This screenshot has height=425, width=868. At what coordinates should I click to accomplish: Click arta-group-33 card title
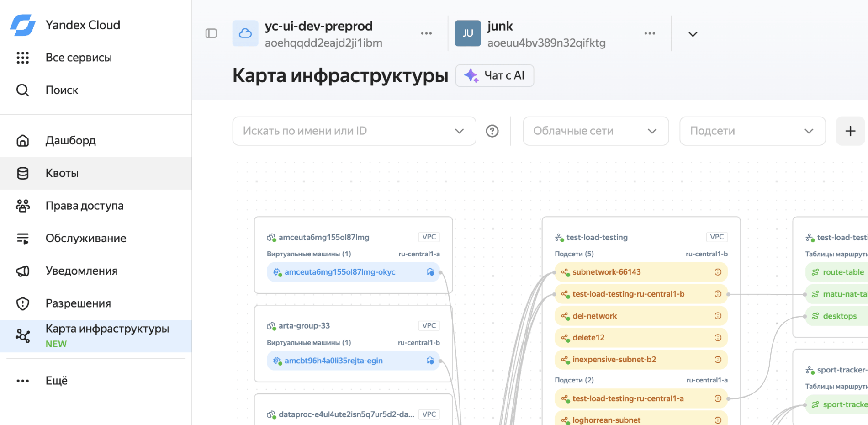[x=304, y=326]
